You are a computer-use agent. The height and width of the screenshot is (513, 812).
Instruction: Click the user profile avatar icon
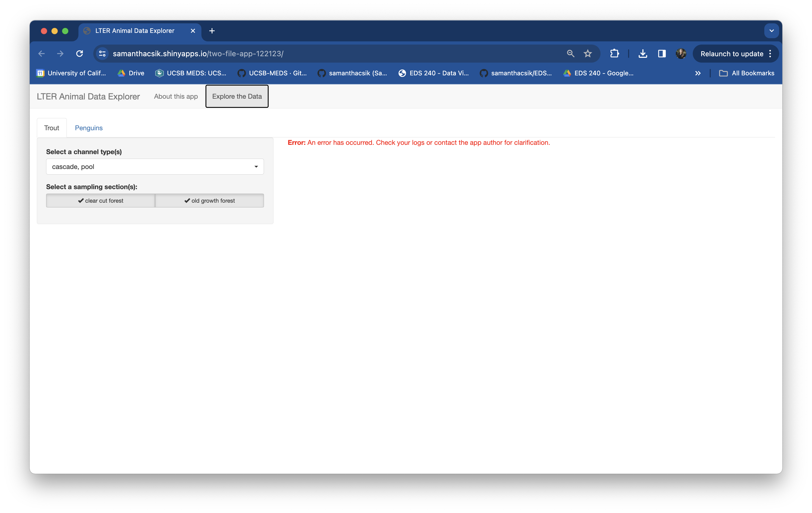point(681,54)
